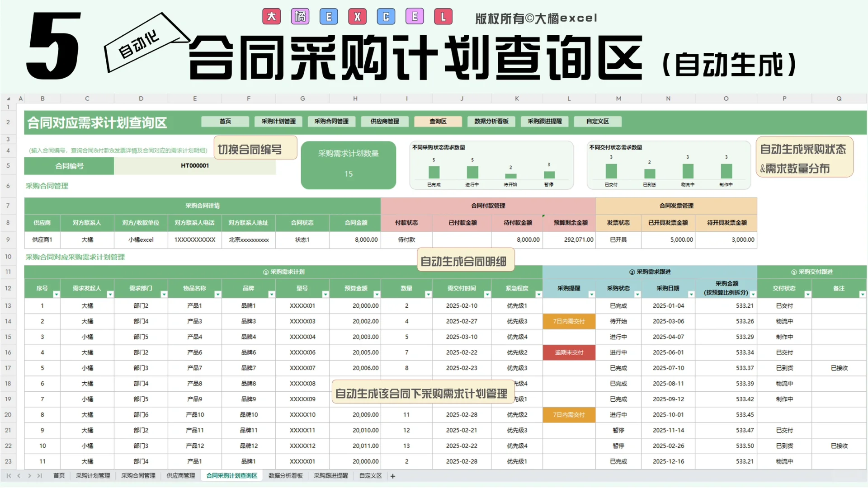Screen dimensions: 868x488
Task: Click the 采购跟进提醒 header navigation button
Action: click(x=545, y=122)
